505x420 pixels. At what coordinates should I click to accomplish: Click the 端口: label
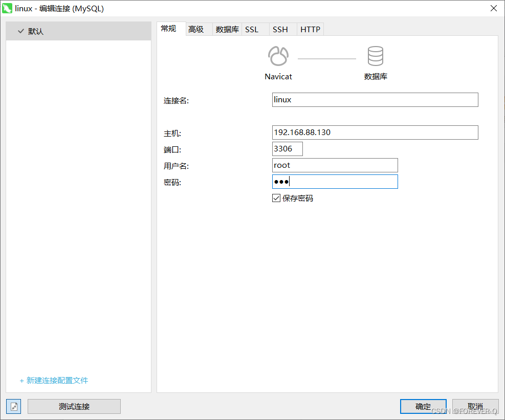coord(172,150)
